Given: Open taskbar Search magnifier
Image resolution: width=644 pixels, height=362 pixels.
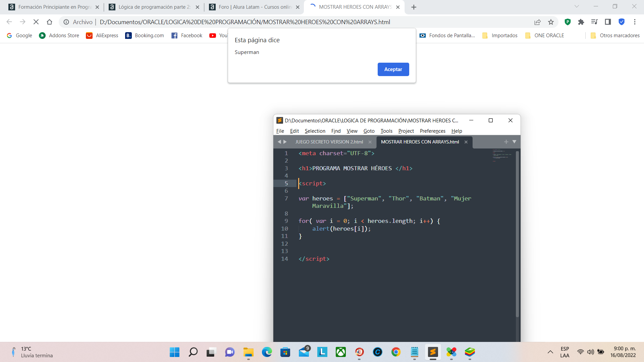Looking at the screenshot, I should (x=193, y=352).
